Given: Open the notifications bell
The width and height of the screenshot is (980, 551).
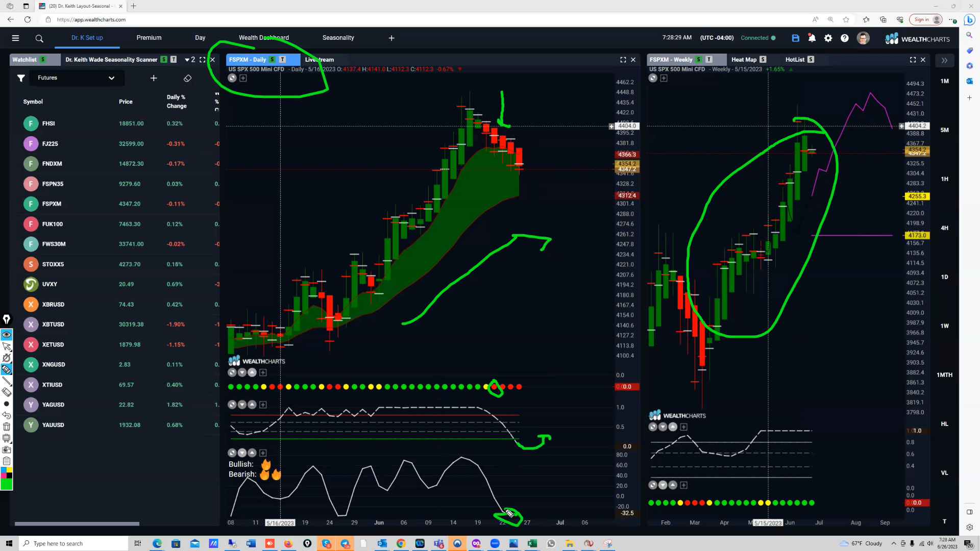Looking at the screenshot, I should pyautogui.click(x=812, y=38).
